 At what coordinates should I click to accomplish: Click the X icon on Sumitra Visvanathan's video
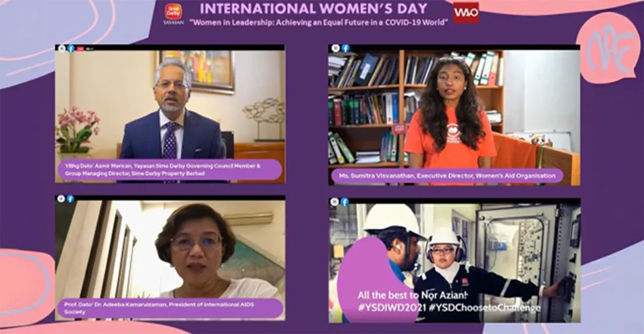point(336,48)
